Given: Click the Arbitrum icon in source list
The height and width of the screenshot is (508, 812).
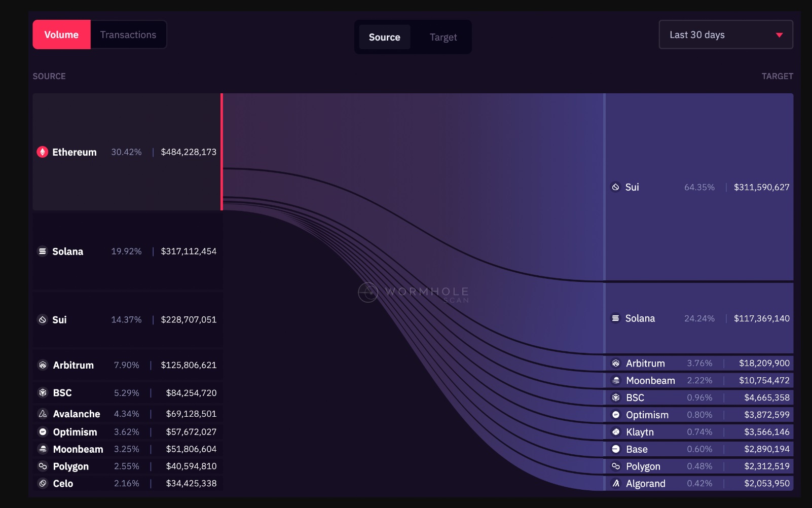Looking at the screenshot, I should [43, 365].
